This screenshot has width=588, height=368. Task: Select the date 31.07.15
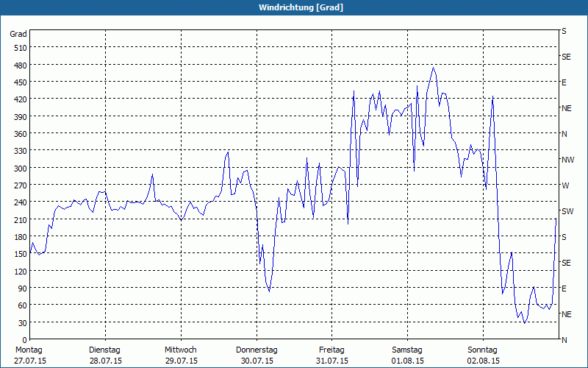coord(332,361)
